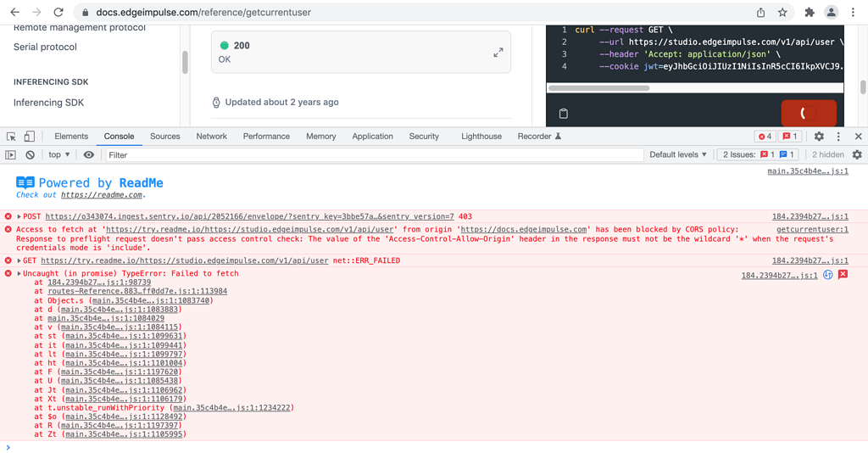Open Remote management protocol page
The image size is (868, 453).
click(x=80, y=28)
